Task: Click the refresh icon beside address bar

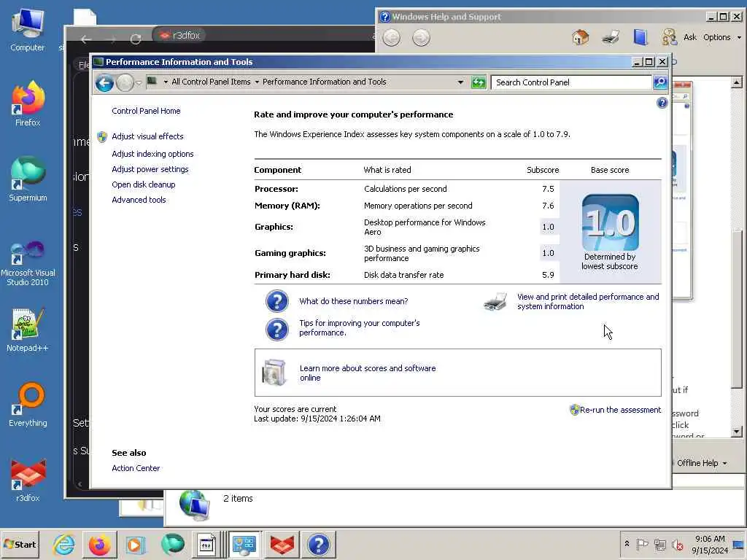Action: [479, 82]
